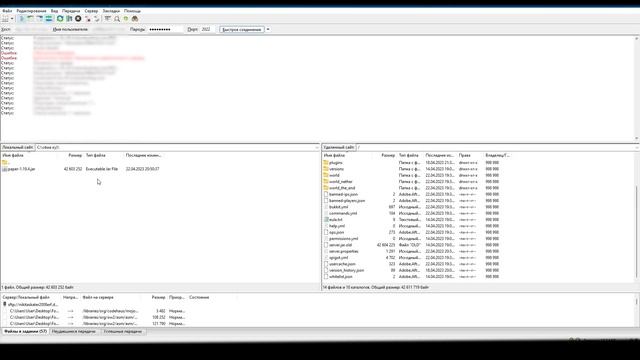The width and height of the screenshot is (640, 360).
Task: Toggle synchronized browsing
Action: [126, 19]
